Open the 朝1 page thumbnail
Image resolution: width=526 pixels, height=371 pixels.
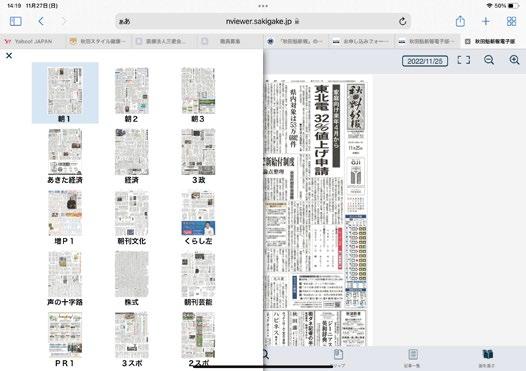pyautogui.click(x=65, y=94)
